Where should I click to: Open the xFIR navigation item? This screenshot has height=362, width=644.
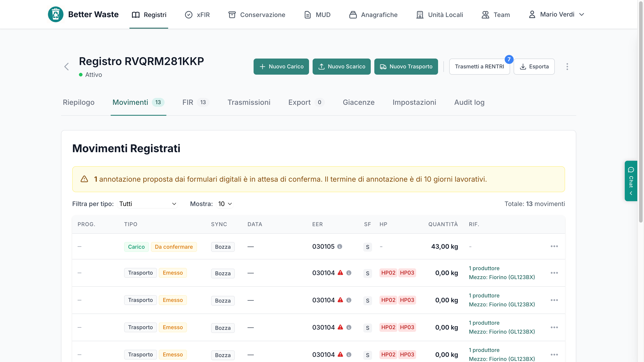197,15
